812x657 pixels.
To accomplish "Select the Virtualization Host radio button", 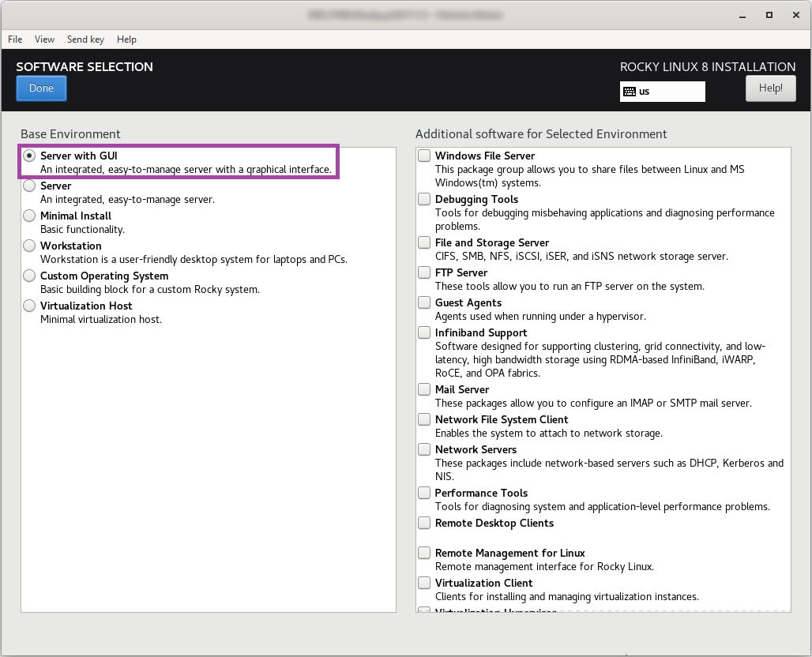I will (x=29, y=306).
